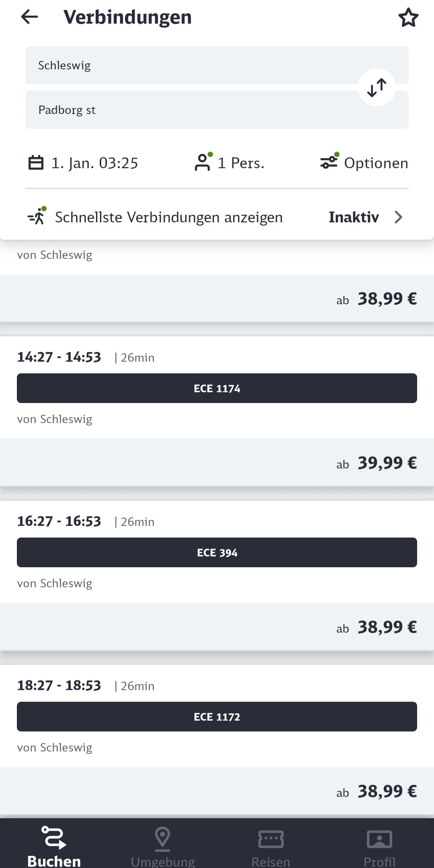Viewport: 434px width, 868px height.
Task: Open date selector 1. Jan. 03:25
Action: click(94, 163)
